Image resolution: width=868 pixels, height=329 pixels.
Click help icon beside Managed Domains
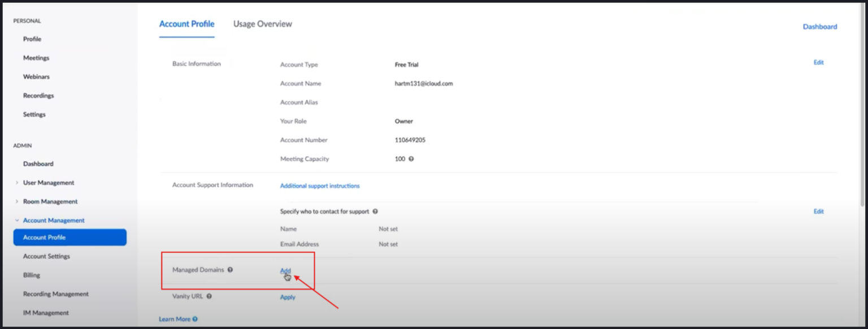click(x=230, y=270)
